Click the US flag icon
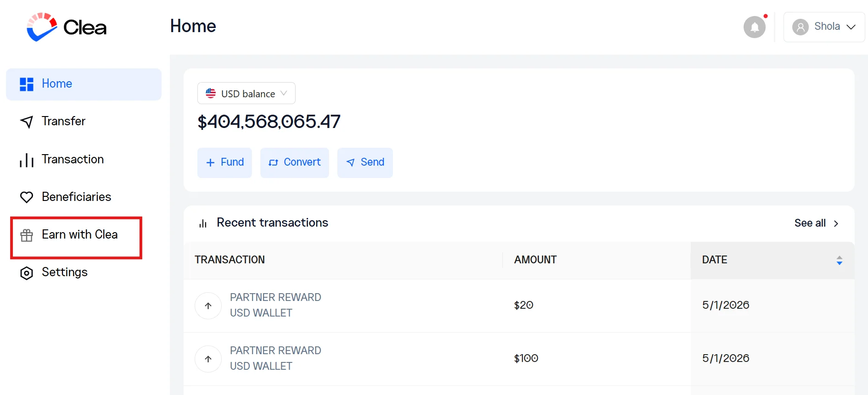This screenshot has width=868, height=395. coord(211,93)
